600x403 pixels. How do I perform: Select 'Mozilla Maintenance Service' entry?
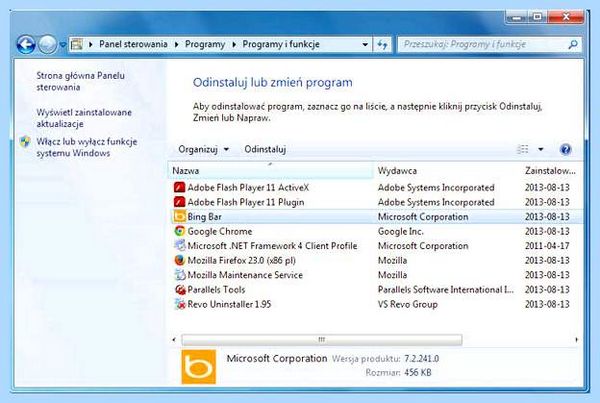pos(245,275)
